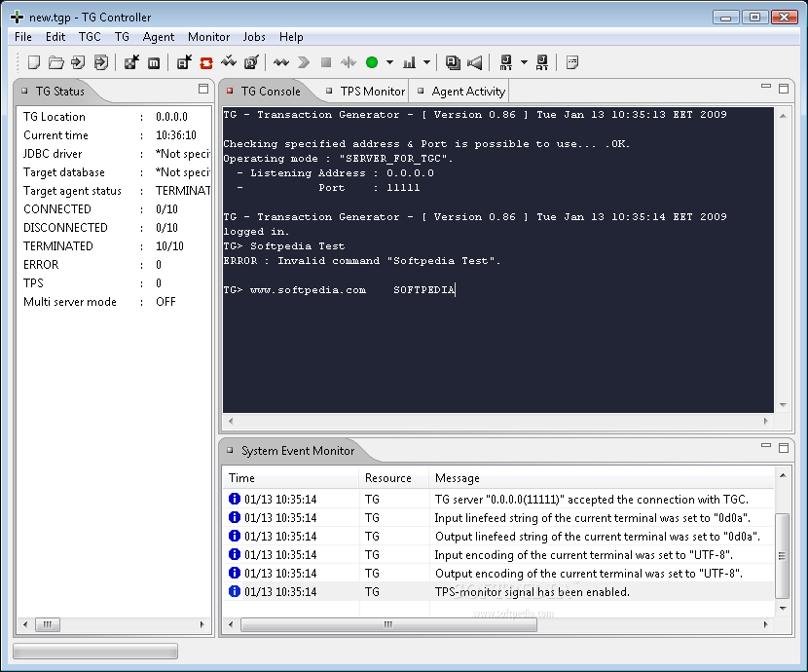Open the Help menu

[x=291, y=37]
